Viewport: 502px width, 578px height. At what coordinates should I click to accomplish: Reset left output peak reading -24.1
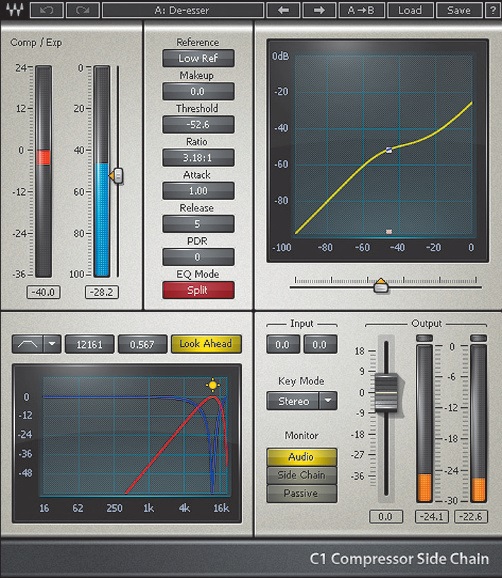point(432,516)
